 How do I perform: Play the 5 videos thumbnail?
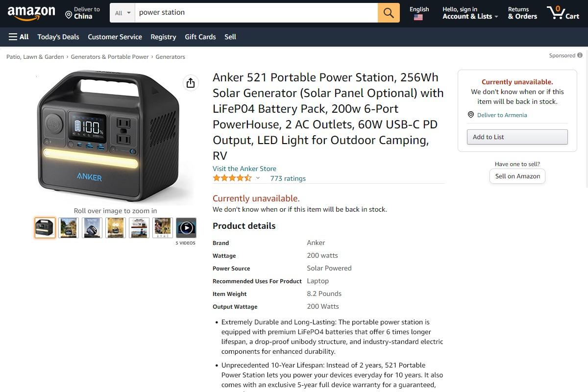coord(186,228)
